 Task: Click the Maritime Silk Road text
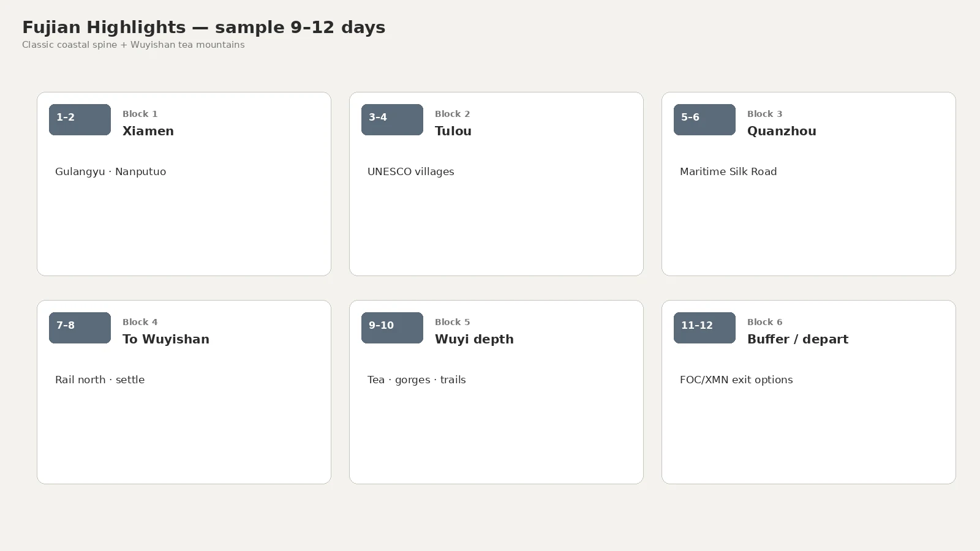click(728, 171)
